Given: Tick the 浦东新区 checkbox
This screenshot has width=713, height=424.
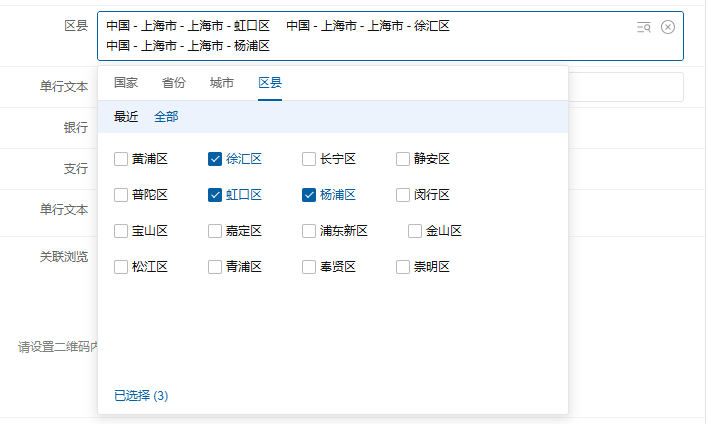Looking at the screenshot, I should tap(309, 231).
